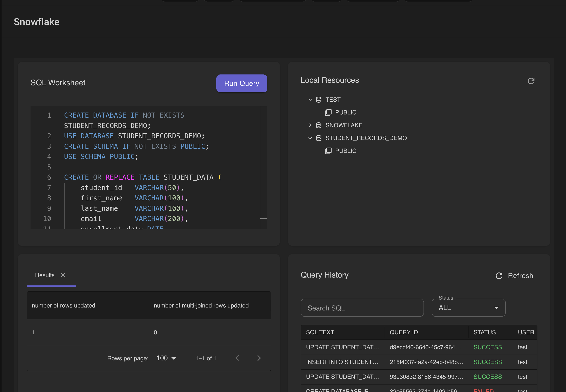Click the schema icon under STUDENT_RECORDS_DEMO
566x392 pixels.
coord(328,151)
